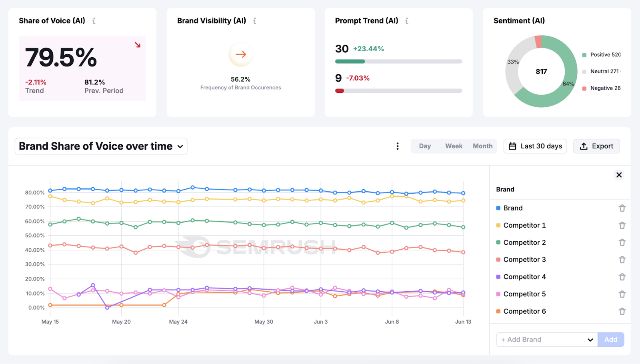Select the Month view tab
Image resolution: width=640 pixels, height=364 pixels.
coord(482,146)
